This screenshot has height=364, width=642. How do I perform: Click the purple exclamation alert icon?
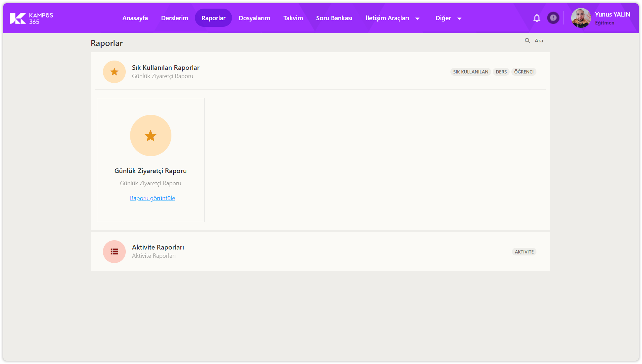pyautogui.click(x=553, y=18)
